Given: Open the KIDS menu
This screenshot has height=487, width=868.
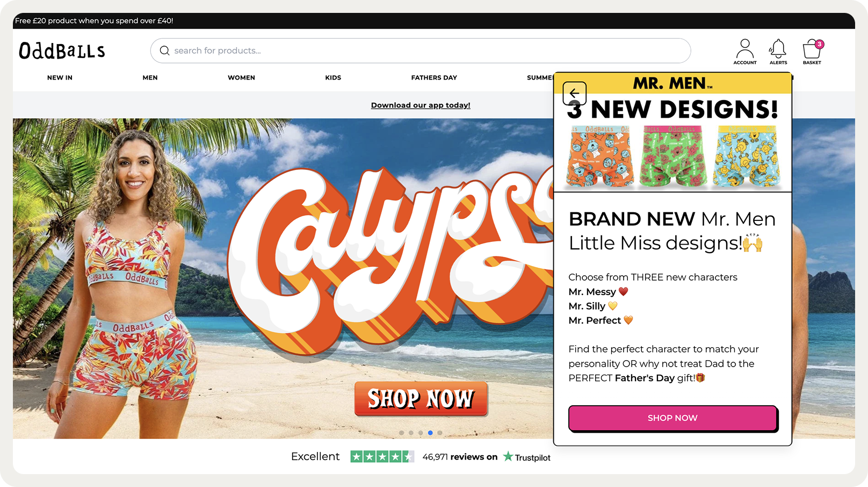Looking at the screenshot, I should (333, 77).
